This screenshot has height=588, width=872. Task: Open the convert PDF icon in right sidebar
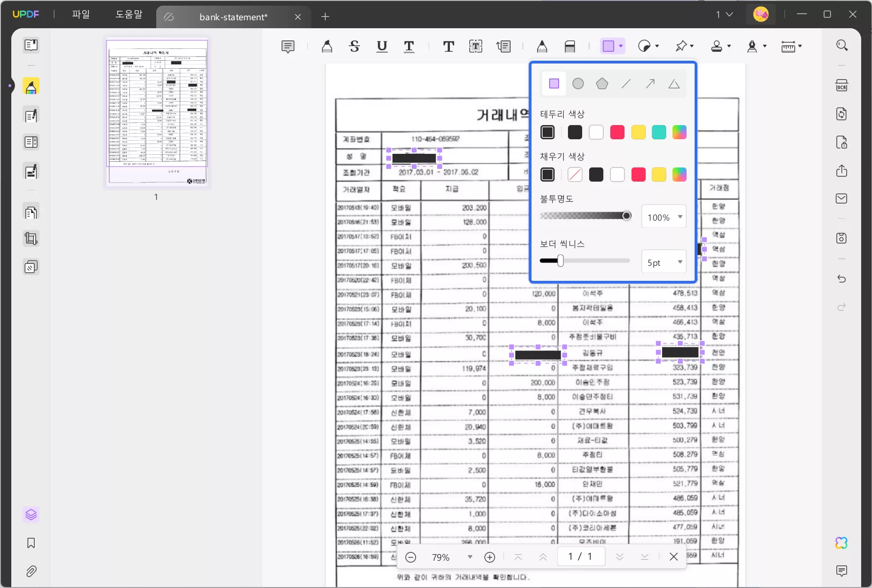(842, 114)
